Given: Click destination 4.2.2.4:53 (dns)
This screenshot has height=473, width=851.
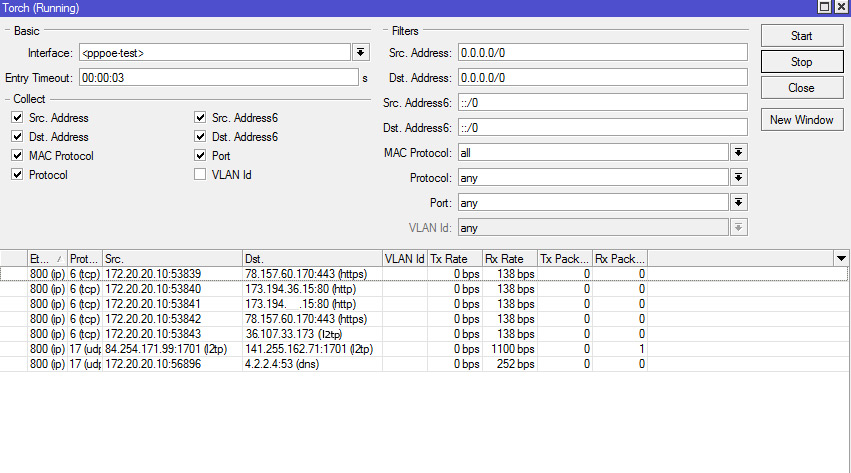Looking at the screenshot, I should pyautogui.click(x=282, y=364).
